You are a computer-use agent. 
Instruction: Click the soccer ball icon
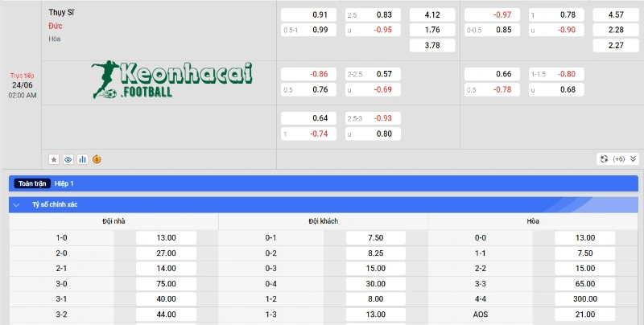(x=603, y=159)
